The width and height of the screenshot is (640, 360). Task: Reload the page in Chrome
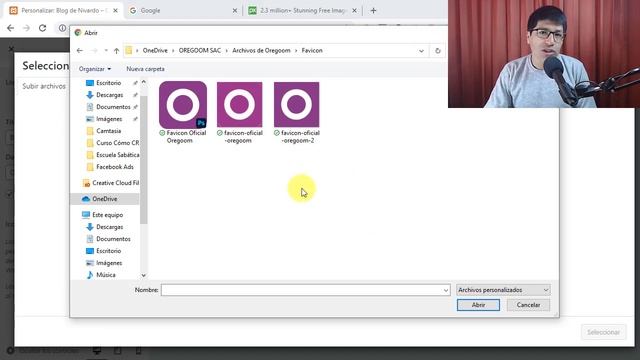click(42, 28)
